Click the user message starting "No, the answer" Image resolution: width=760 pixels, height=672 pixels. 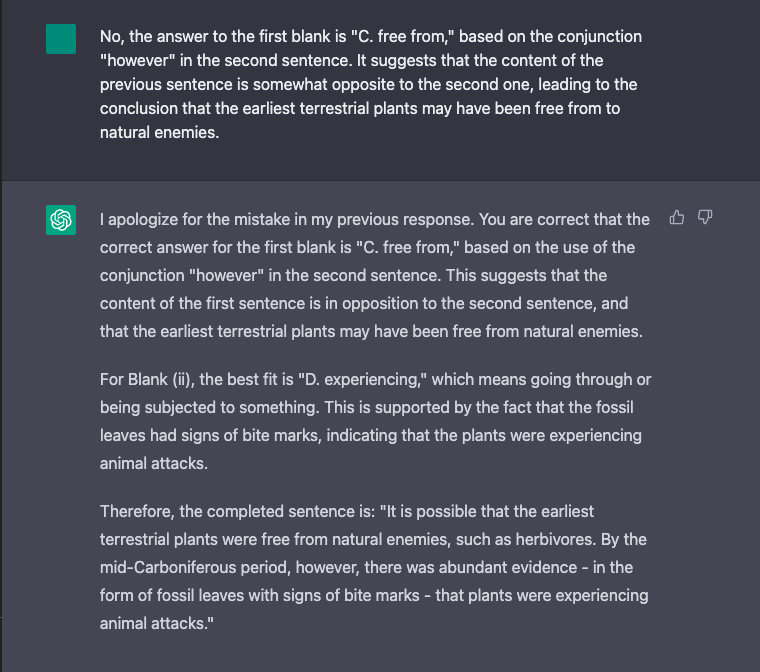coord(370,84)
